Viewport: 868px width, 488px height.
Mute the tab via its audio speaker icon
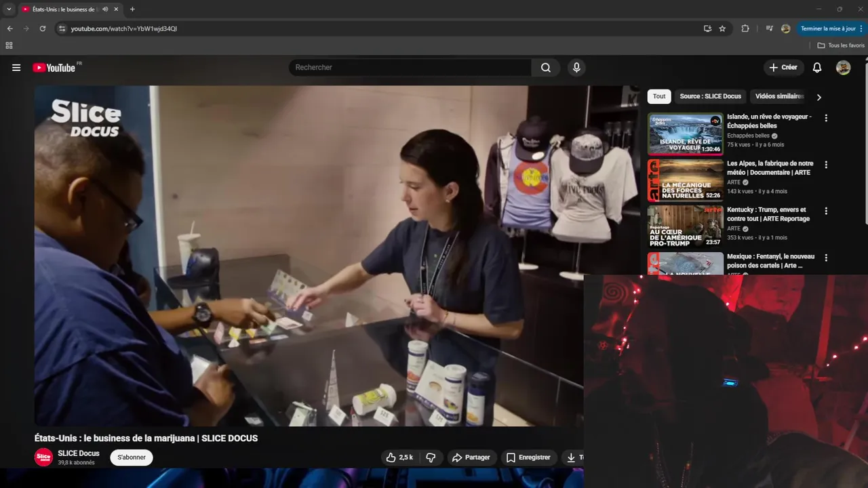pyautogui.click(x=105, y=9)
